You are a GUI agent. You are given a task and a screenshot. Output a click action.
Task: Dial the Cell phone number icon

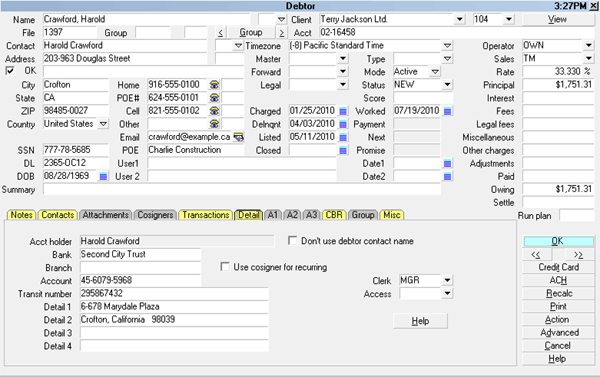214,111
